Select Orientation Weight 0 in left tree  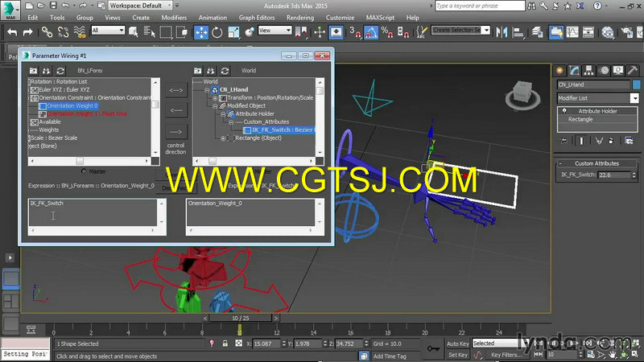(x=72, y=105)
